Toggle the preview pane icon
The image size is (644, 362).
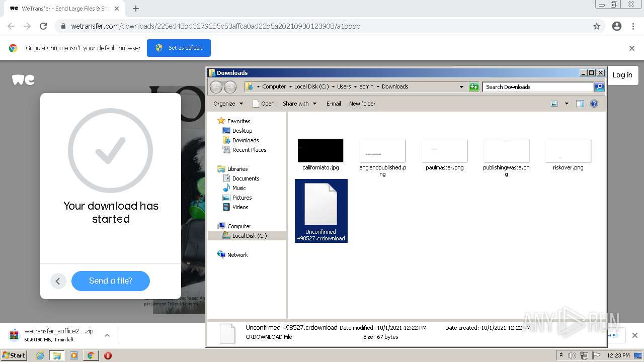click(x=580, y=104)
